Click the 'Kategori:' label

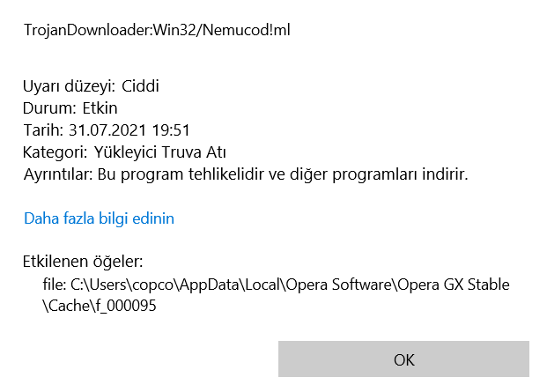pos(56,152)
